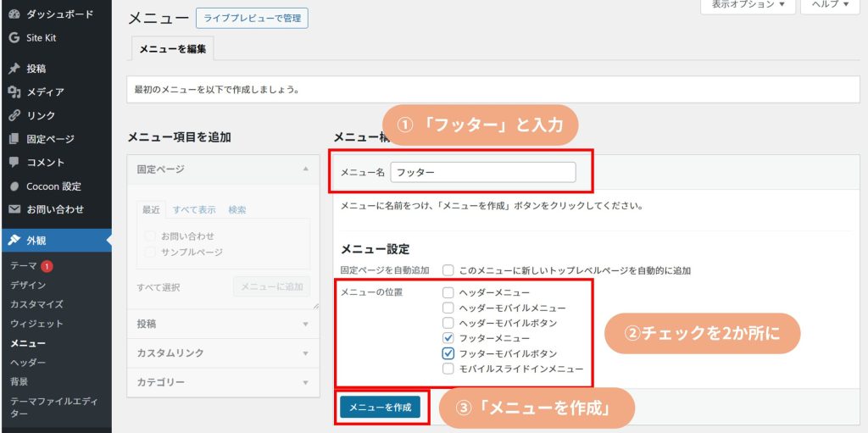Click the メニュー名 text field
The height and width of the screenshot is (433, 868).
pyautogui.click(x=482, y=172)
